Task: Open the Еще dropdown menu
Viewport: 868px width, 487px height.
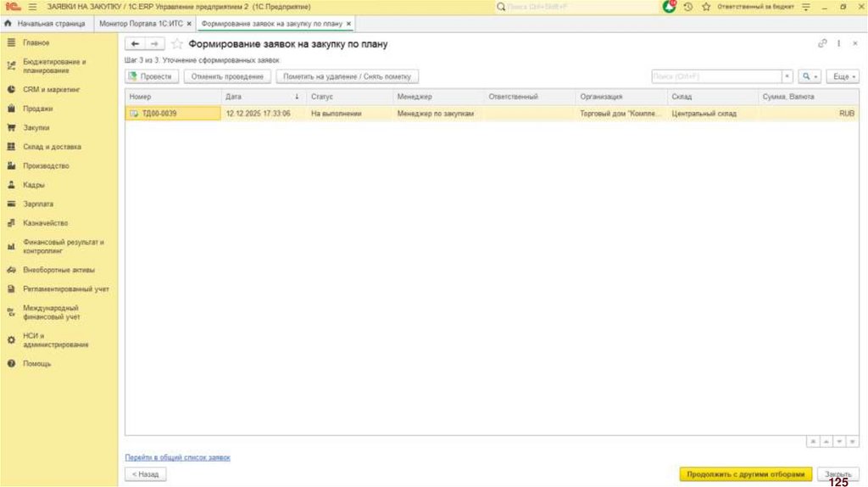Action: click(843, 76)
